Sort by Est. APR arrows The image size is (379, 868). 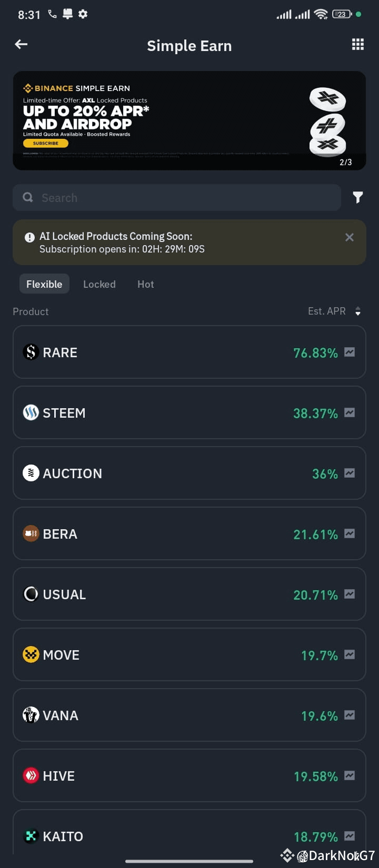pos(358,311)
